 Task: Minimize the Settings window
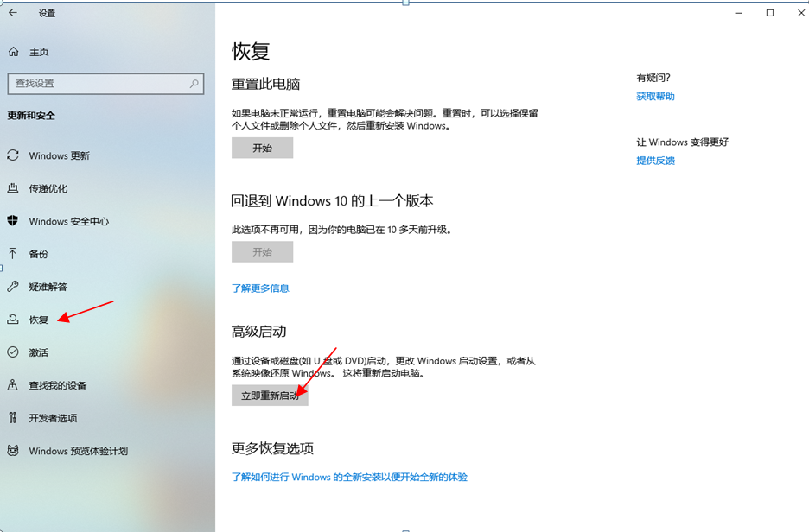coord(739,13)
